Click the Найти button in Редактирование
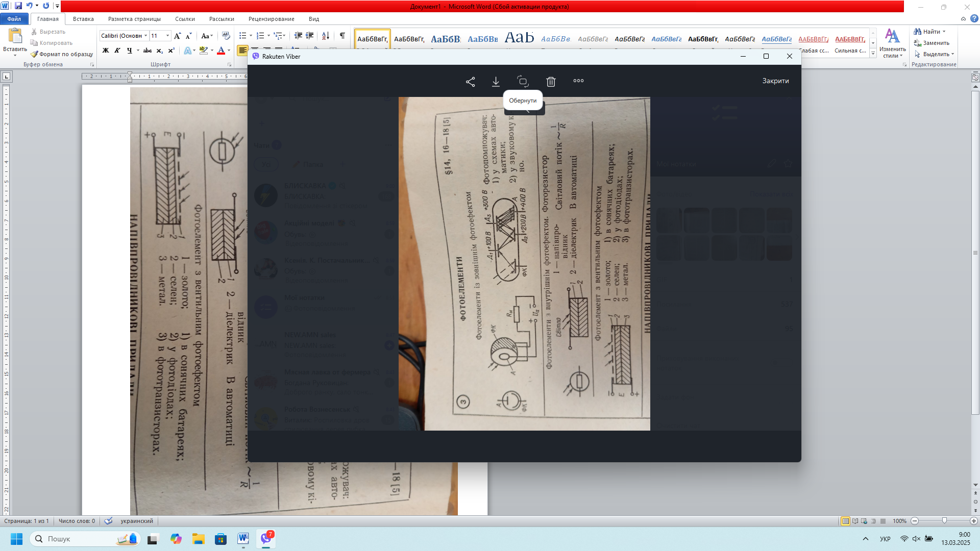The image size is (980, 551). click(930, 32)
